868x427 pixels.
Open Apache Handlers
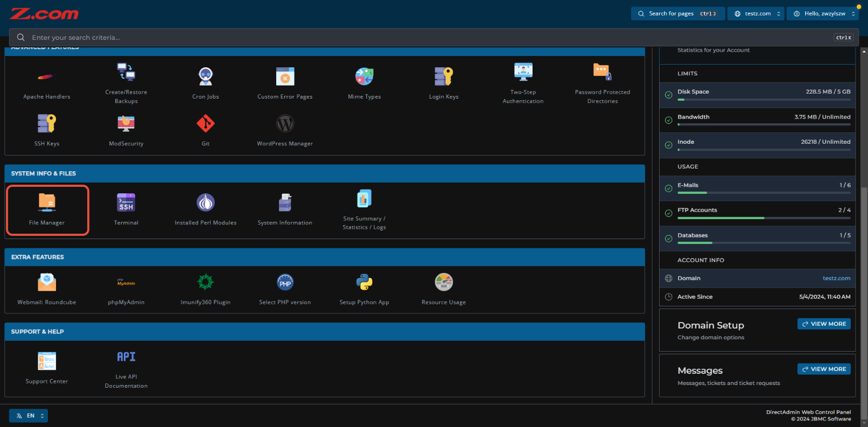[x=47, y=85]
